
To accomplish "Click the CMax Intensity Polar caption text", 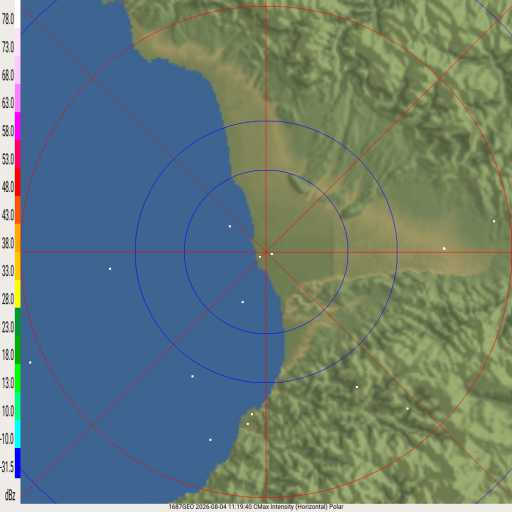I will point(298,507).
